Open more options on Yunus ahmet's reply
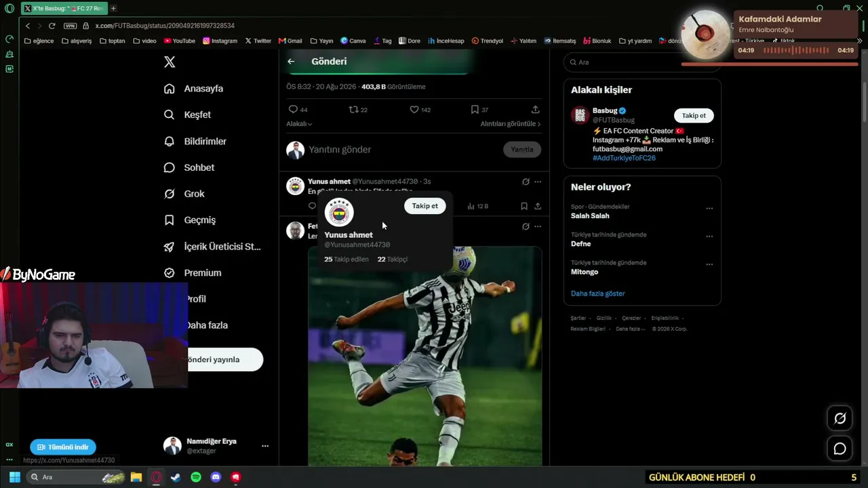Viewport: 868px width, 488px height. coord(538,182)
